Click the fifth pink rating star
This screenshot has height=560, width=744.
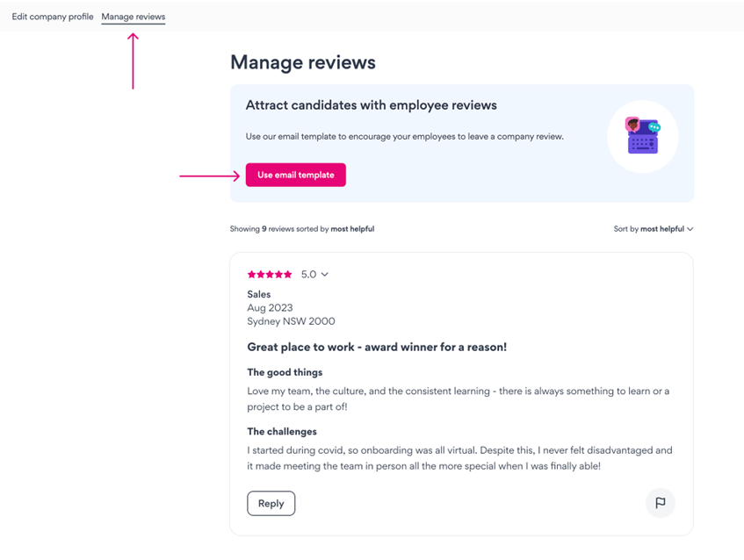(x=288, y=275)
